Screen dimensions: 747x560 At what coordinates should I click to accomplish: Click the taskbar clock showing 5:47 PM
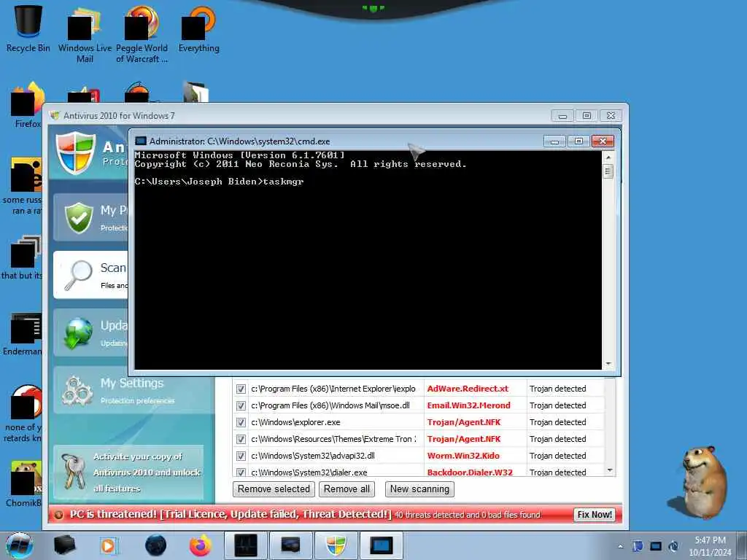[x=710, y=546]
